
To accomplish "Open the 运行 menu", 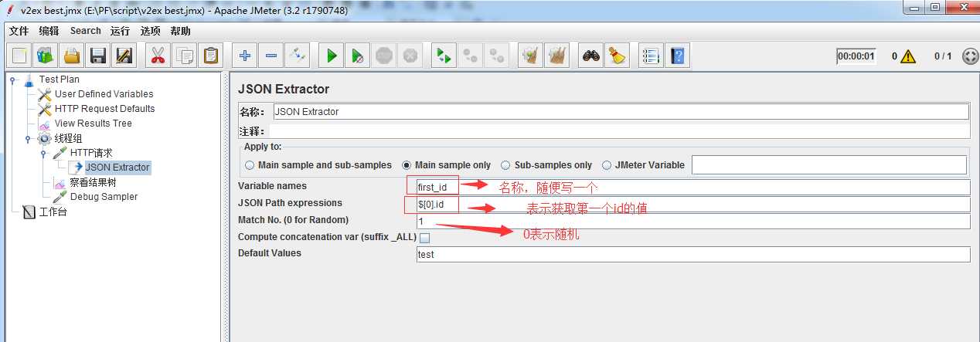I will tap(120, 31).
